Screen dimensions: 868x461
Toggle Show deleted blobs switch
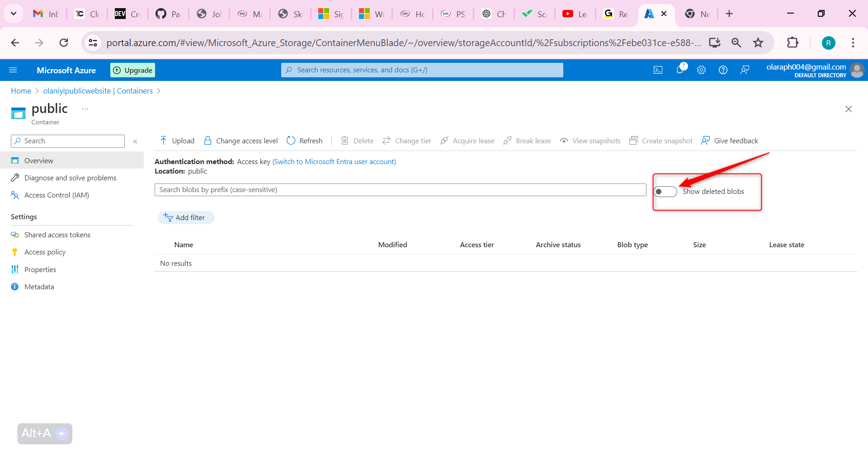665,192
